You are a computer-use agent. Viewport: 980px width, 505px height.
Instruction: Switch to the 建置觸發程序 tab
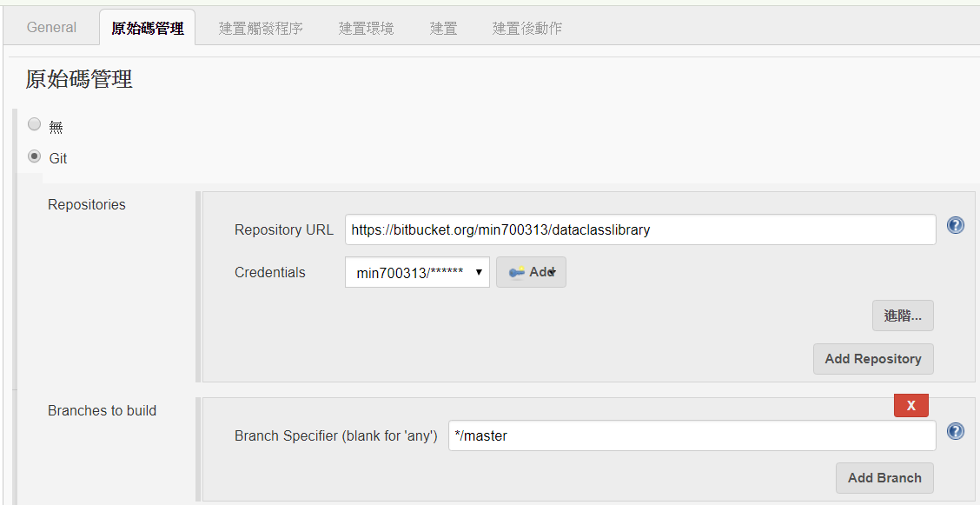pyautogui.click(x=261, y=28)
